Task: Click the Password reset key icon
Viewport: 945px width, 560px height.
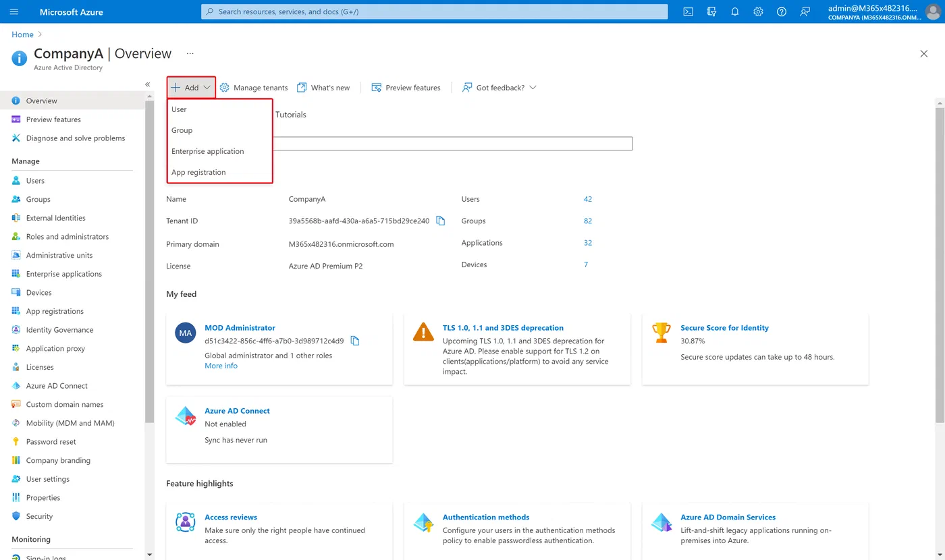Action: click(16, 442)
